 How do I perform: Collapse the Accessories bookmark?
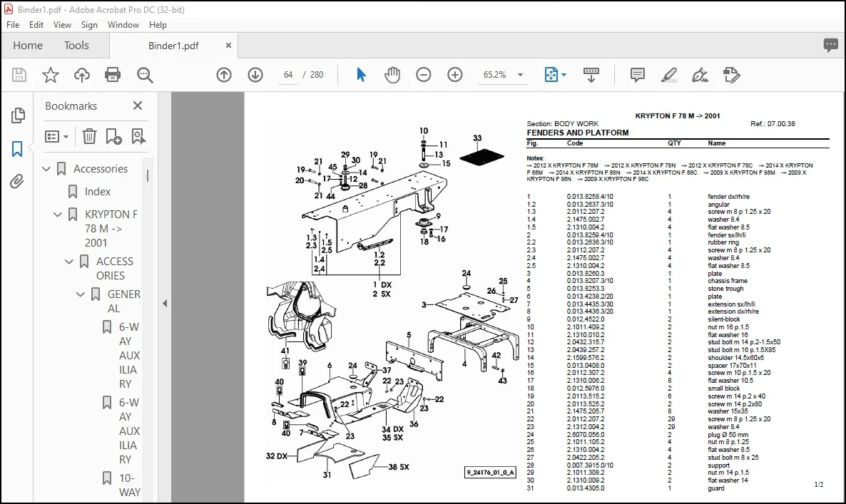[x=46, y=169]
